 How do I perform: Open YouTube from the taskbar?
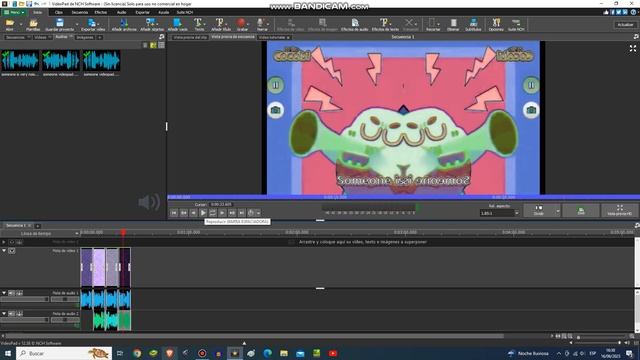[333, 353]
